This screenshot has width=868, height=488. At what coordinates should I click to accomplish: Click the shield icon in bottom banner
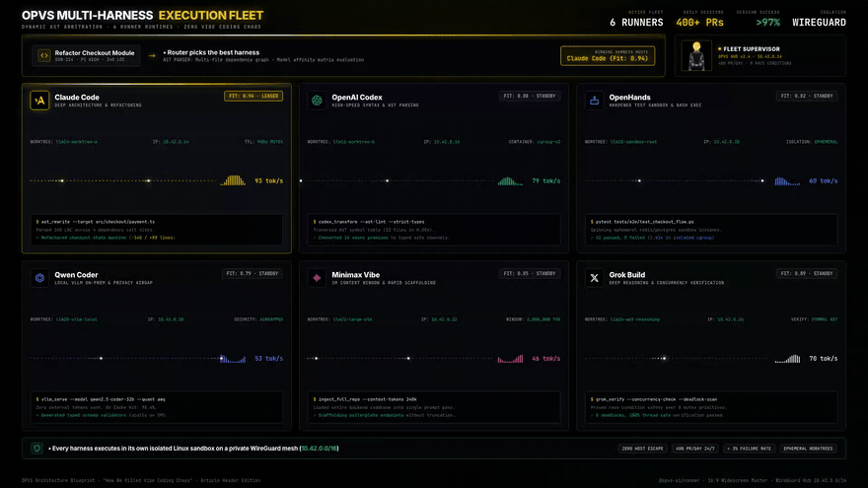pos(37,449)
